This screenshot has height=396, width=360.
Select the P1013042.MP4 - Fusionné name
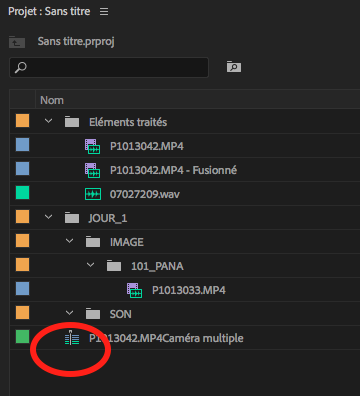coord(173,170)
